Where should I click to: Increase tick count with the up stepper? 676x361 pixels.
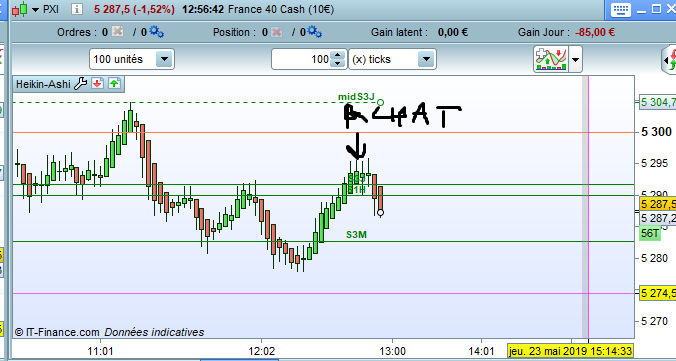click(x=337, y=55)
